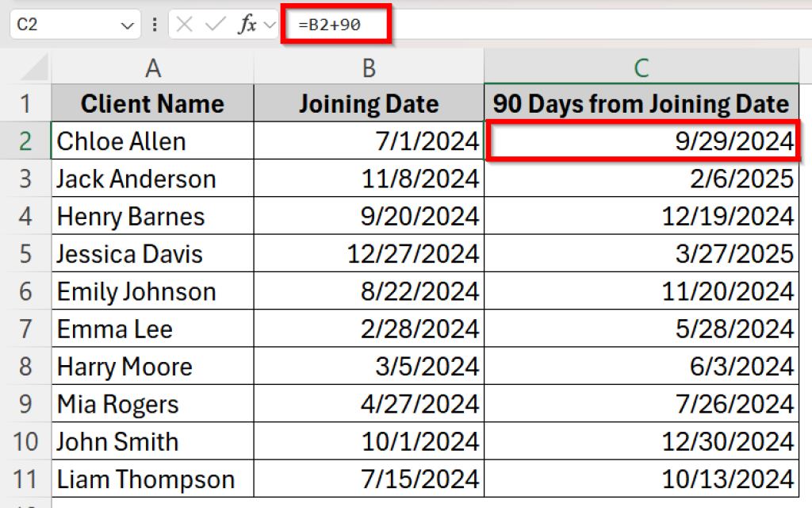
Task: Expand the dropdown arrow next to fx
Action: [270, 25]
